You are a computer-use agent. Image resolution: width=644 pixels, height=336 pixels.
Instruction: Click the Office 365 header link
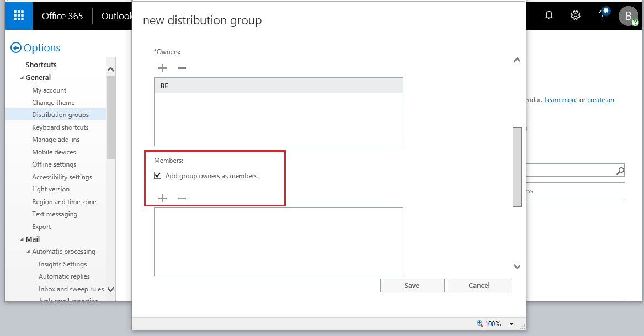(x=62, y=16)
